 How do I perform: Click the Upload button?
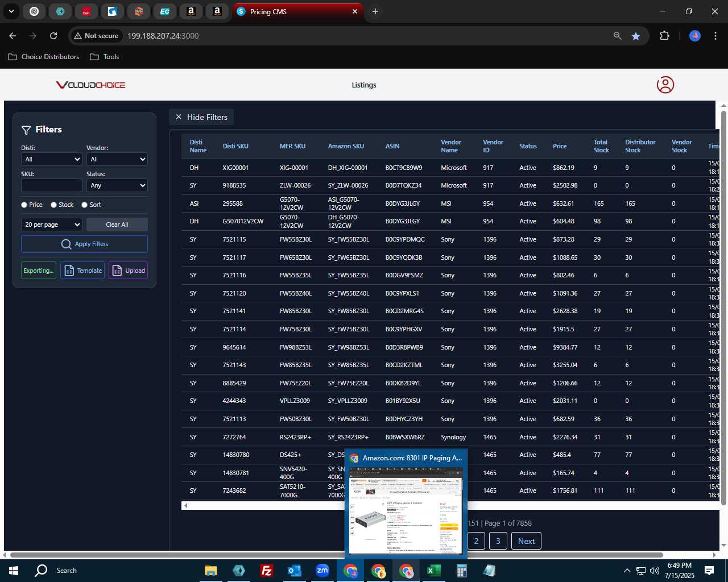[129, 271]
